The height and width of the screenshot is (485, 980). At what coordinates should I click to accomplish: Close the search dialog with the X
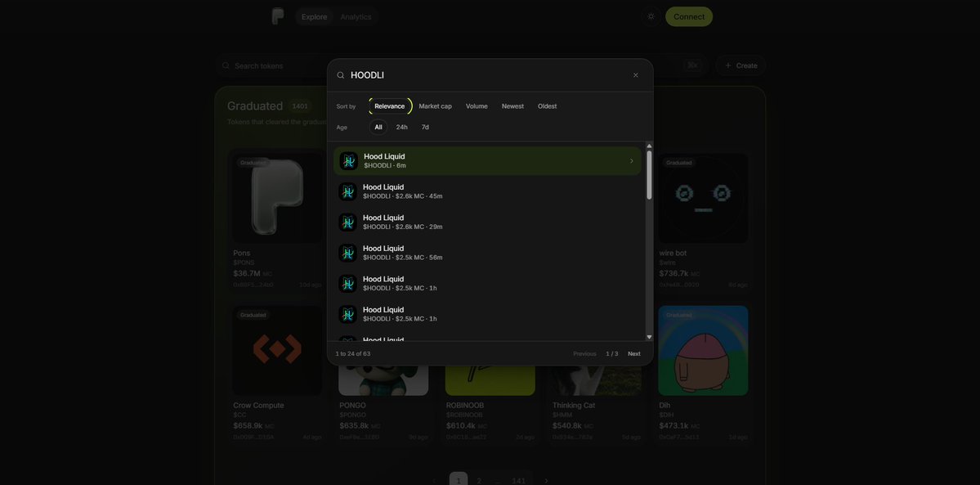pyautogui.click(x=636, y=75)
